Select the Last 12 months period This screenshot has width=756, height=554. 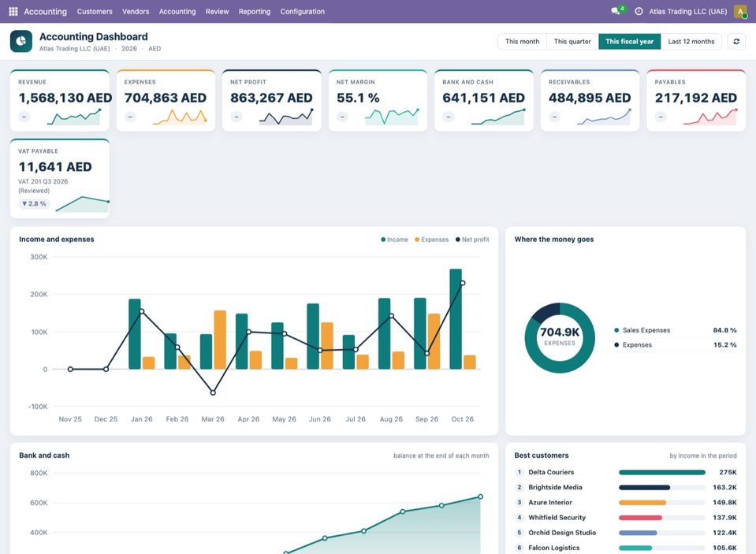(x=691, y=42)
